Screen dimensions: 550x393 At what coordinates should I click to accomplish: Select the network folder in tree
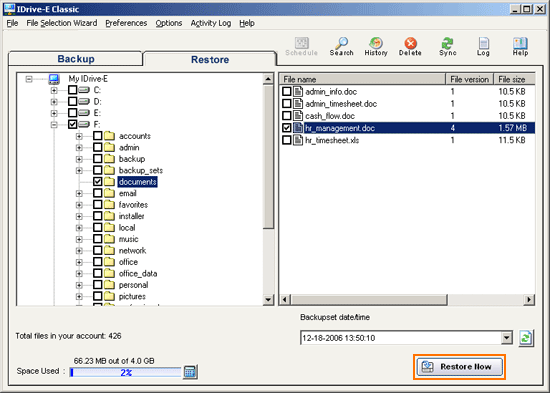pos(132,251)
